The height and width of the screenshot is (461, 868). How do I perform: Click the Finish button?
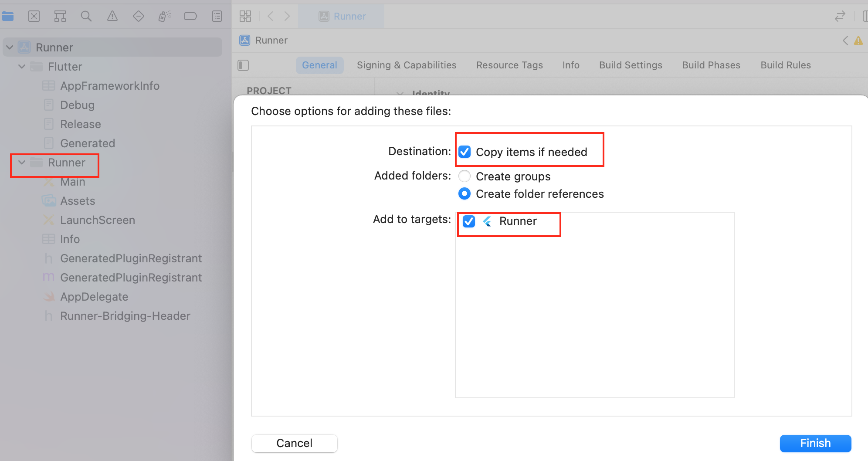tap(815, 443)
